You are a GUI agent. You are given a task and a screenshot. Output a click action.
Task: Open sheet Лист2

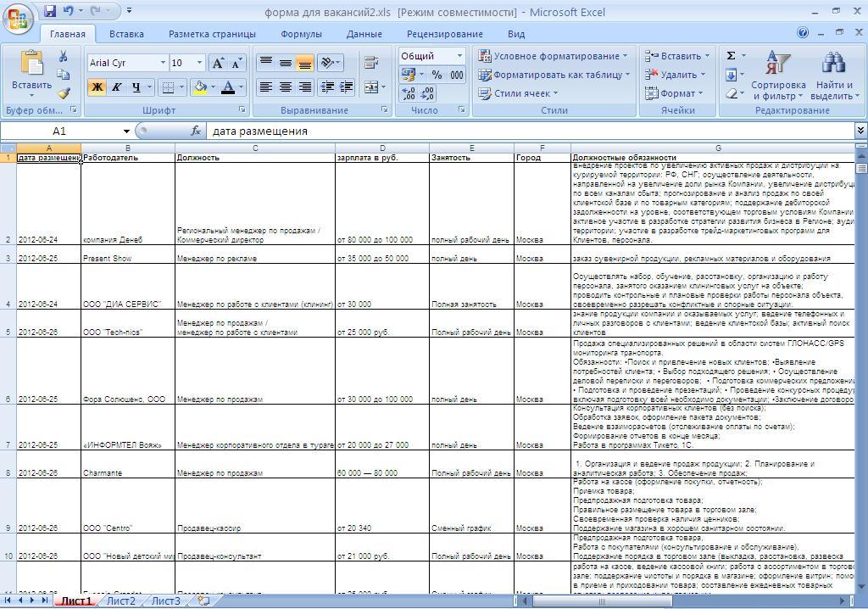click(x=120, y=601)
